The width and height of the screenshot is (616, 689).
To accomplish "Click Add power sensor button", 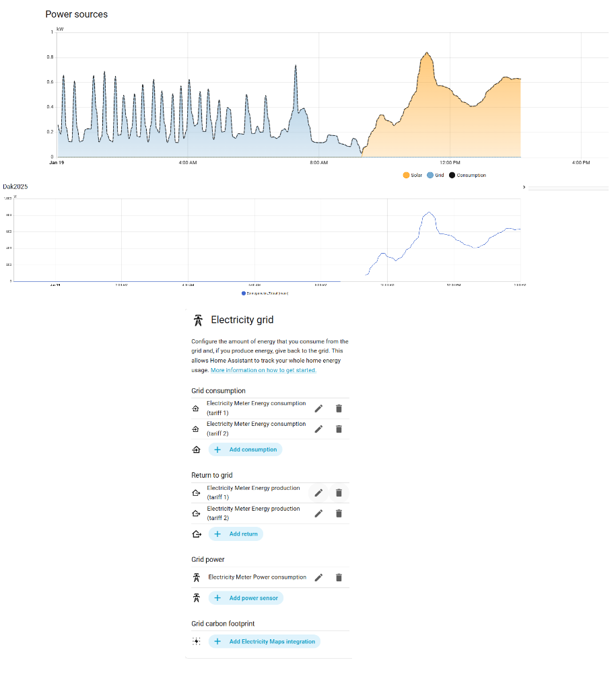I will (x=246, y=598).
